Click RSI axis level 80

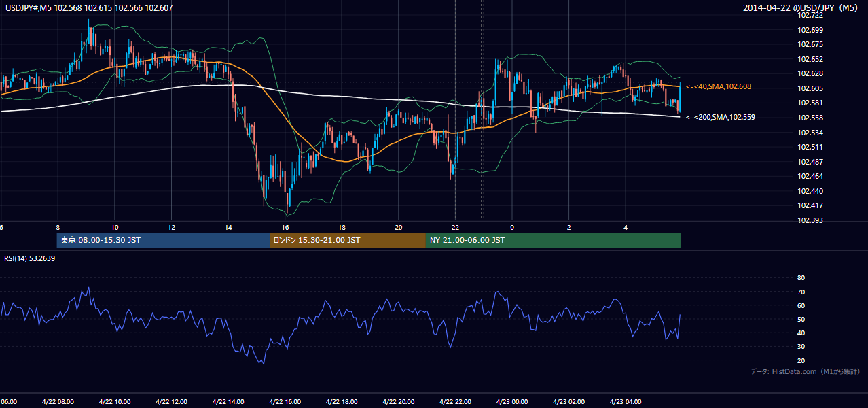click(x=801, y=278)
